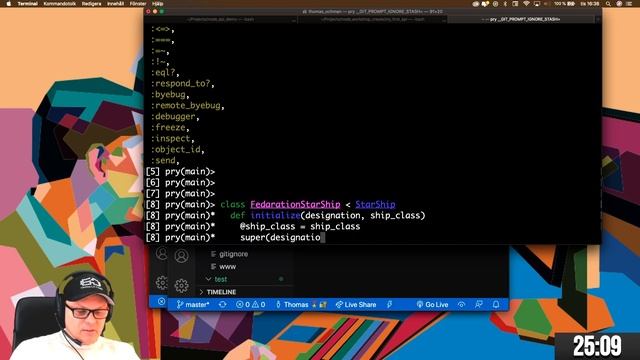The height and width of the screenshot is (360, 640).
Task: Open the Kommandotolk menu
Action: (x=60, y=4)
